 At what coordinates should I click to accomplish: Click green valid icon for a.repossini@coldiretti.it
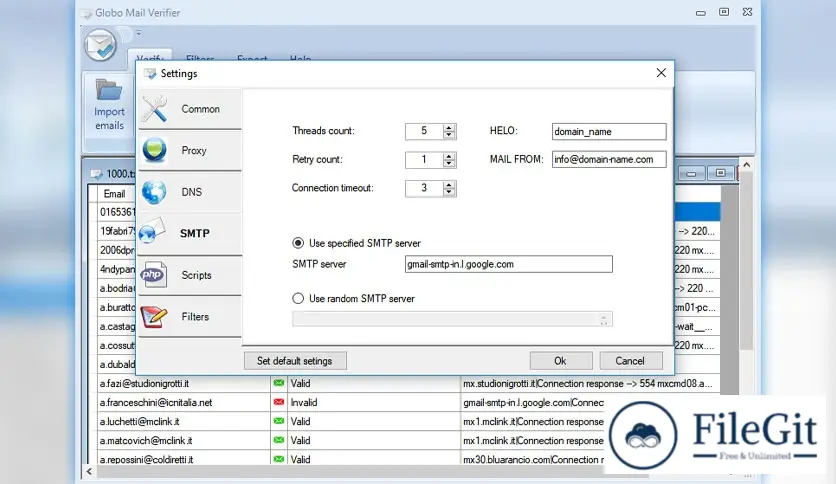(278, 459)
